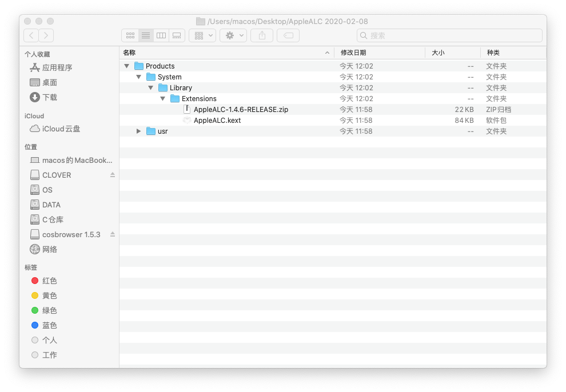Click the Share toolbar button
The image size is (566, 392).
pyautogui.click(x=262, y=35)
